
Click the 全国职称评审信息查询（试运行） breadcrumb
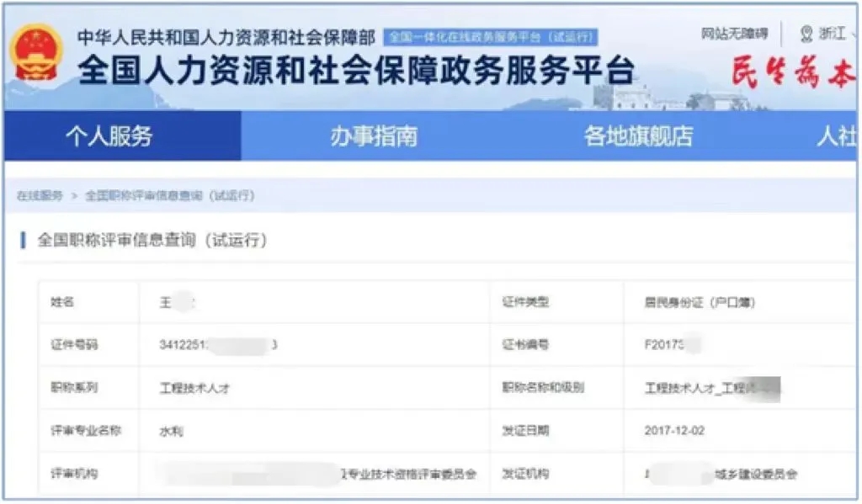click(170, 196)
